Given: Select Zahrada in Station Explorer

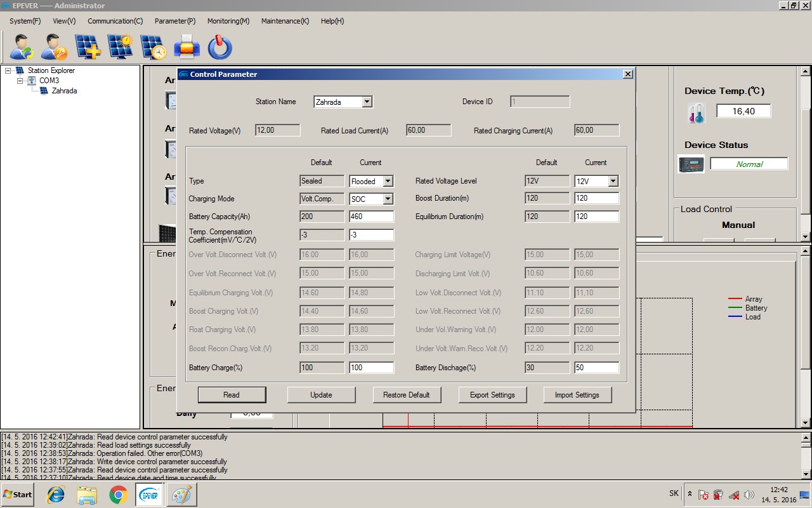Looking at the screenshot, I should (x=64, y=91).
